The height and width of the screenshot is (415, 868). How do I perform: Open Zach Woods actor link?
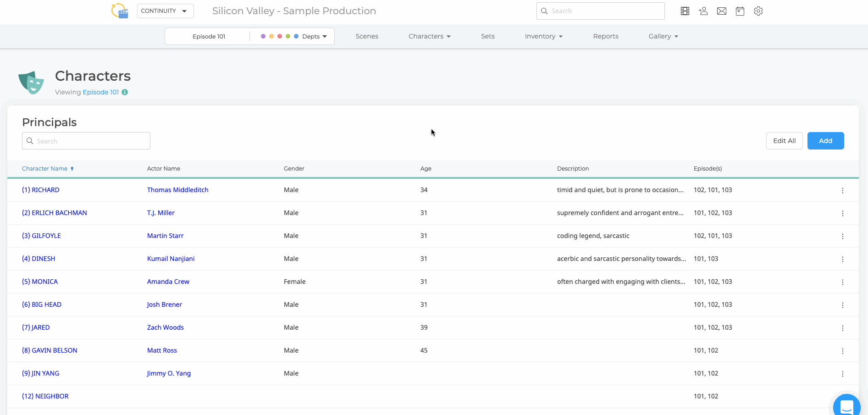coord(166,327)
